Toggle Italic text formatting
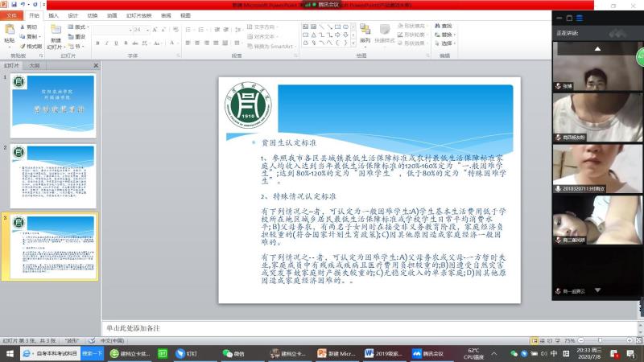 click(x=107, y=43)
